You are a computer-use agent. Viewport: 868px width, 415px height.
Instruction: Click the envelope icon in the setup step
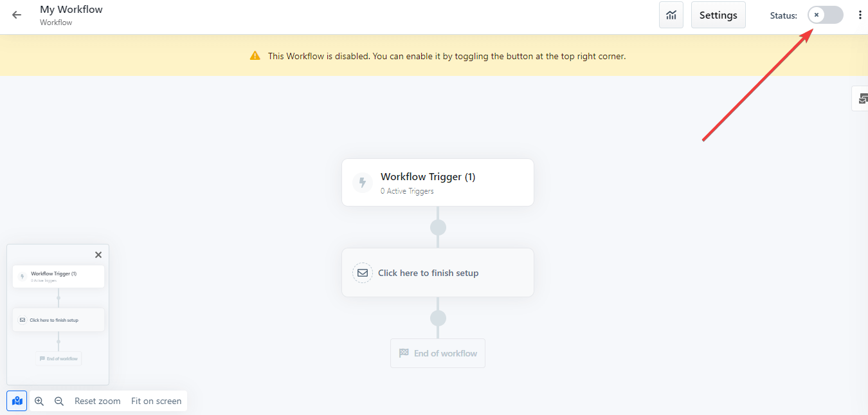point(363,272)
